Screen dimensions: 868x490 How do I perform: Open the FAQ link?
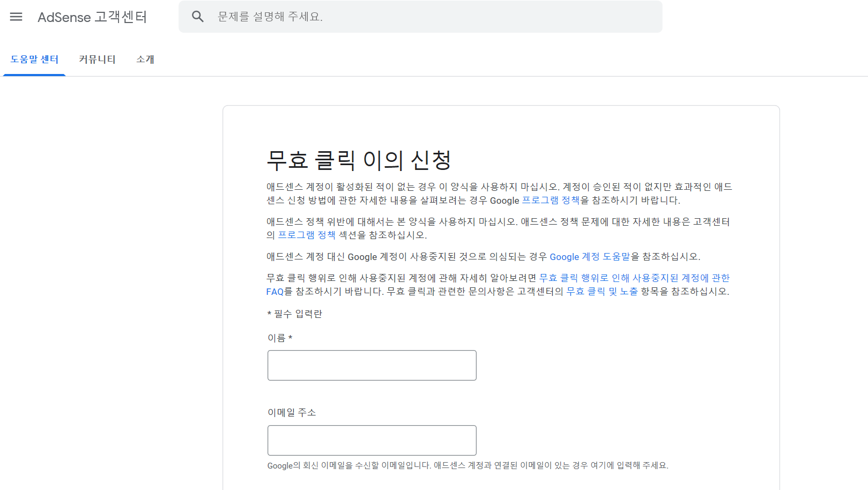click(275, 292)
